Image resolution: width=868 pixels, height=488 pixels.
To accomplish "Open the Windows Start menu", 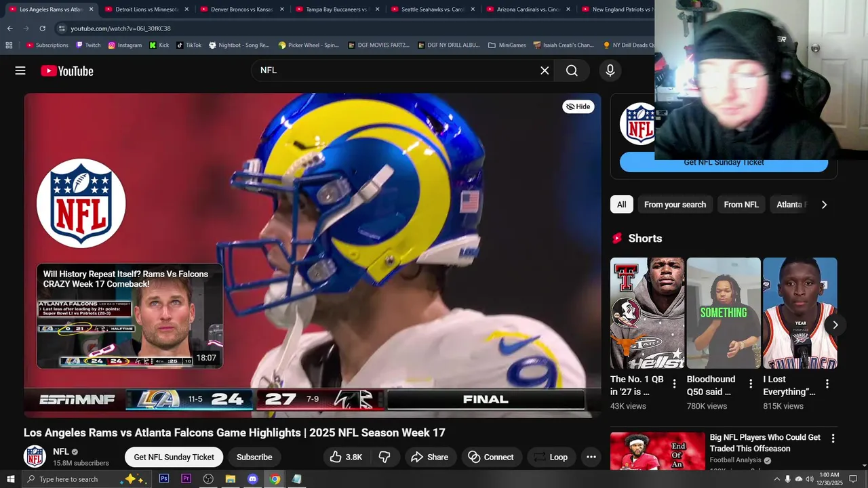I will (11, 479).
